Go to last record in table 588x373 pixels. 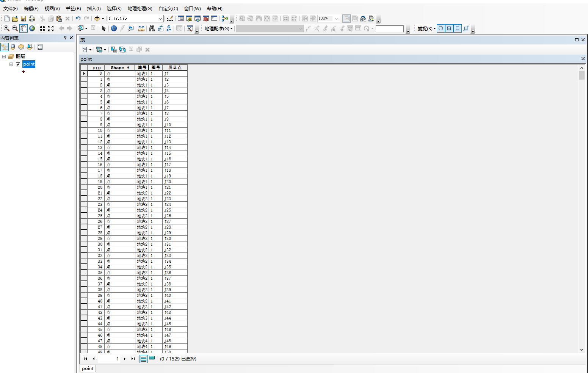tap(133, 359)
